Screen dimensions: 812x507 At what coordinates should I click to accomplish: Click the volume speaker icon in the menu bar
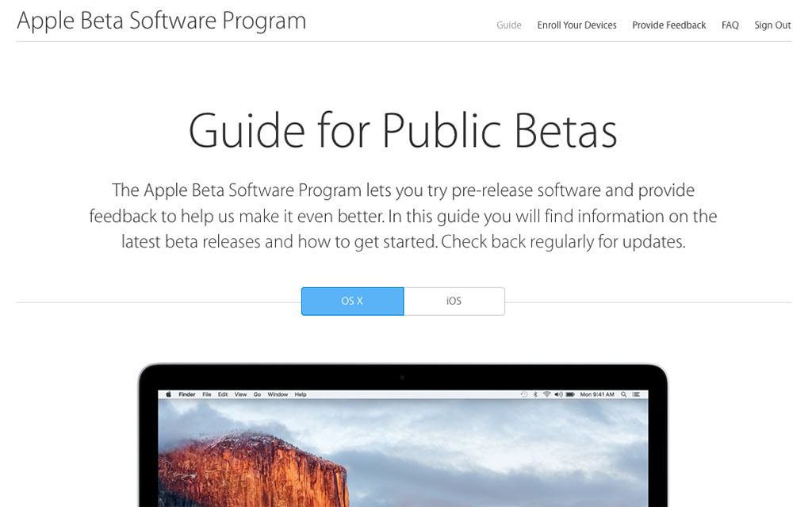coord(558,394)
